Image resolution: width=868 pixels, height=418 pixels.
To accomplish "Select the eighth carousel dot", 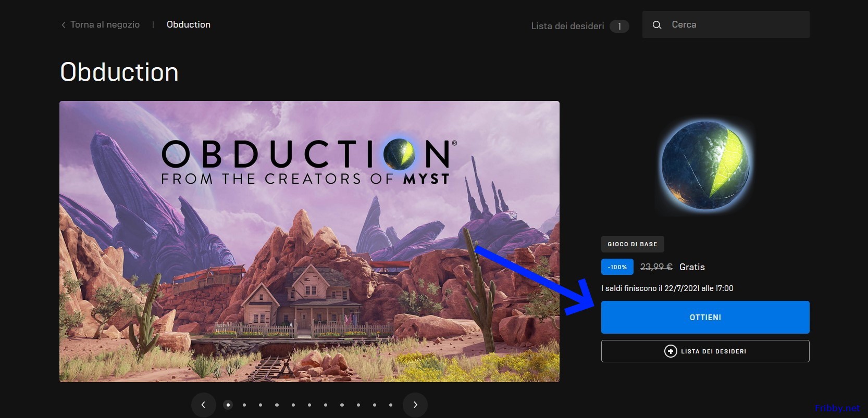I will (342, 404).
